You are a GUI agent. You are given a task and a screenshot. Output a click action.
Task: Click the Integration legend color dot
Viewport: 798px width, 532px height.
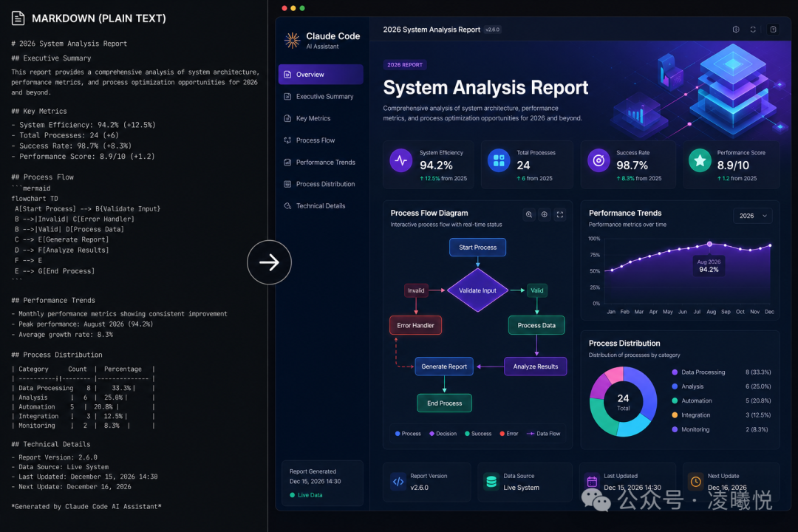[x=675, y=415]
